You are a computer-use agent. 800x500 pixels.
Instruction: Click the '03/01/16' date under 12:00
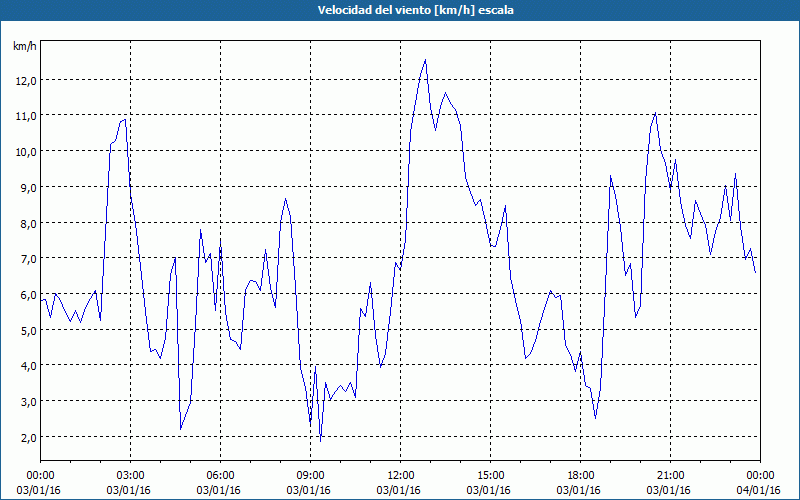(x=398, y=490)
